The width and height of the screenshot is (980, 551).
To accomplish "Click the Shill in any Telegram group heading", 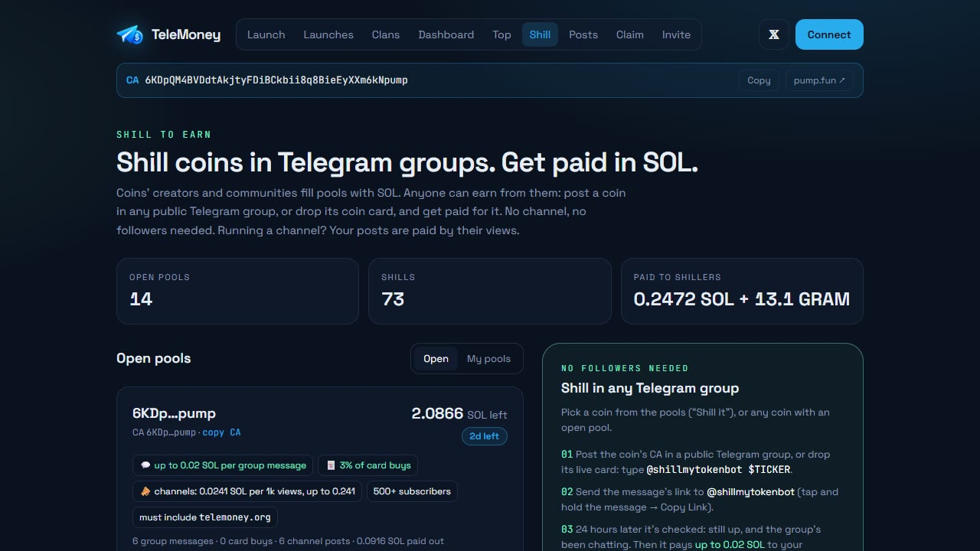I will (650, 388).
